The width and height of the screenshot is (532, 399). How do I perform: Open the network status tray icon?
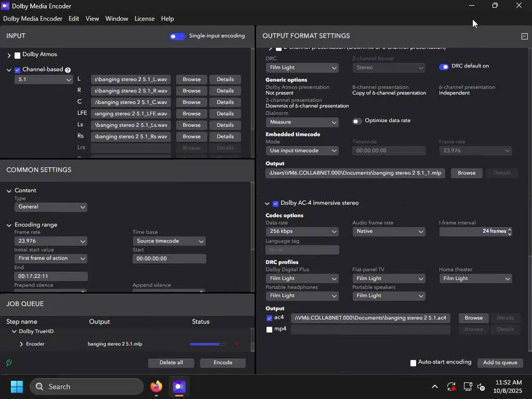click(x=468, y=387)
